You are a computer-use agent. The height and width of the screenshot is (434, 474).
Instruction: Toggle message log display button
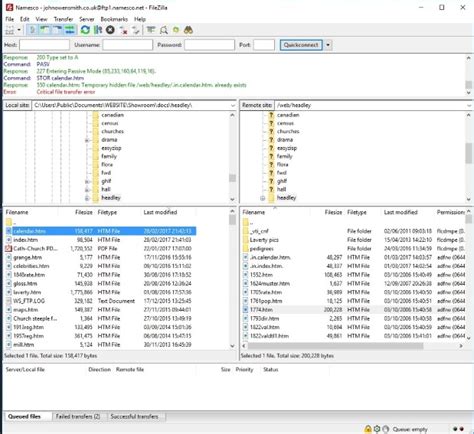pos(33,30)
